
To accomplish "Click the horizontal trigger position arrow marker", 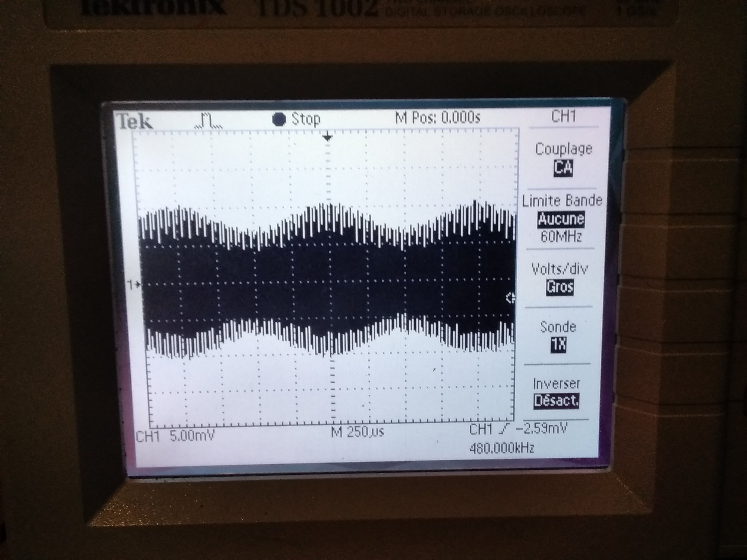I will (x=327, y=137).
